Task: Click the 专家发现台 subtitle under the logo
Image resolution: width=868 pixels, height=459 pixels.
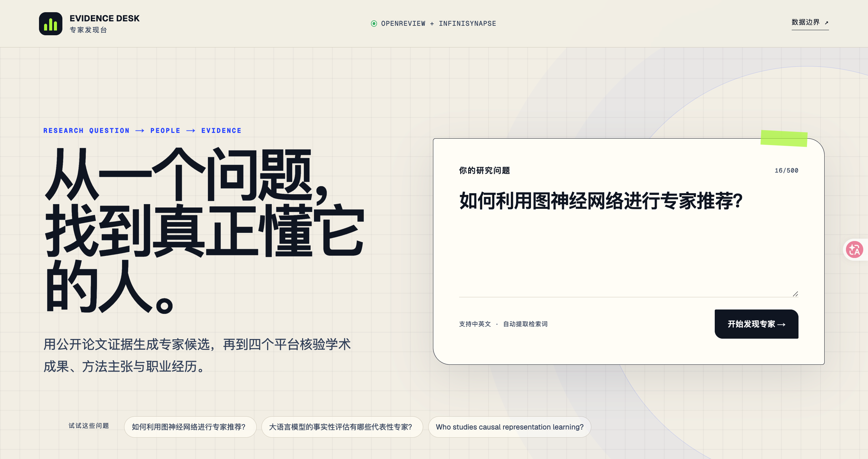Action: click(88, 30)
